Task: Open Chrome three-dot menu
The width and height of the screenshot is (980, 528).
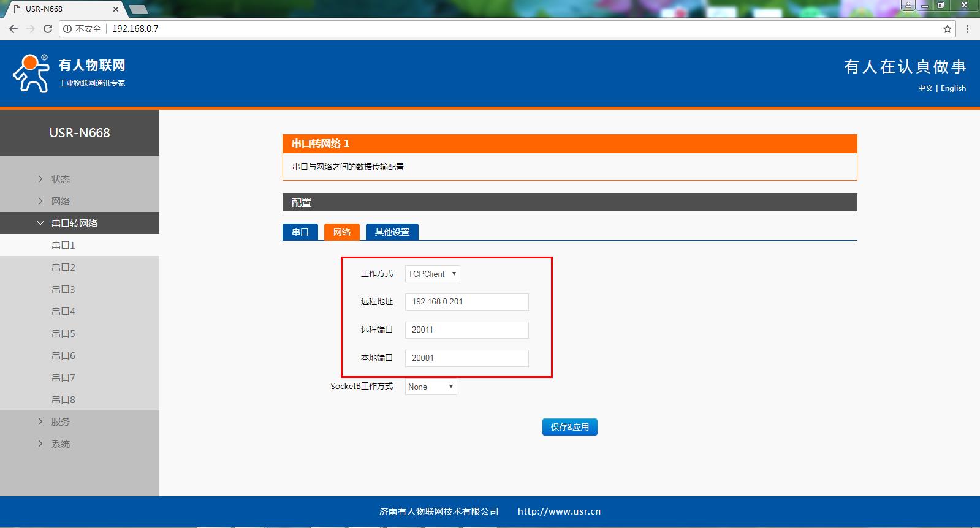Action: (967, 29)
